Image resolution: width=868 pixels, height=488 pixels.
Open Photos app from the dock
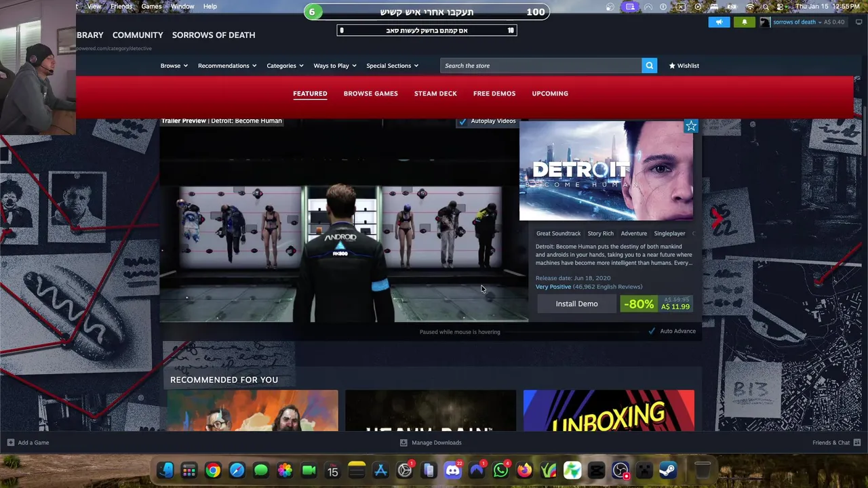point(285,470)
